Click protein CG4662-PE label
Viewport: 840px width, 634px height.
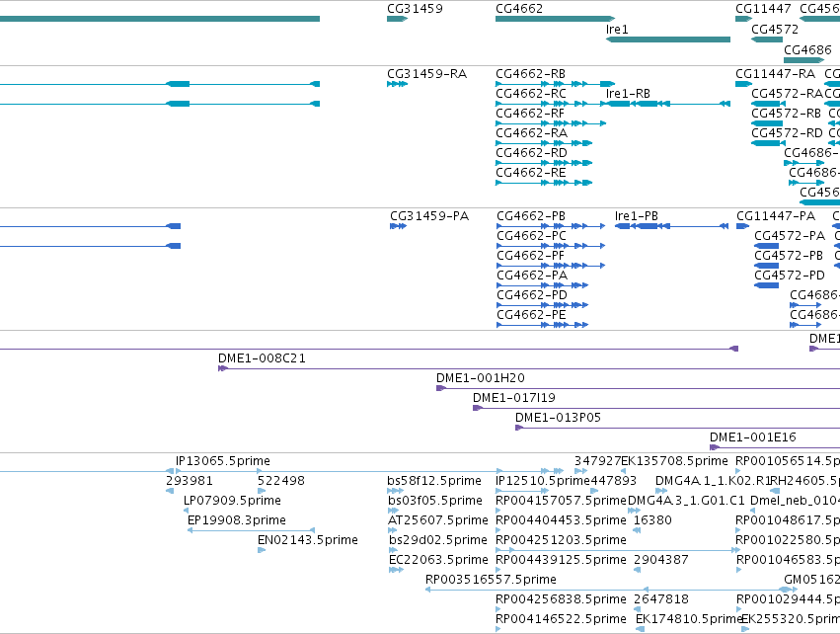pos(531,315)
